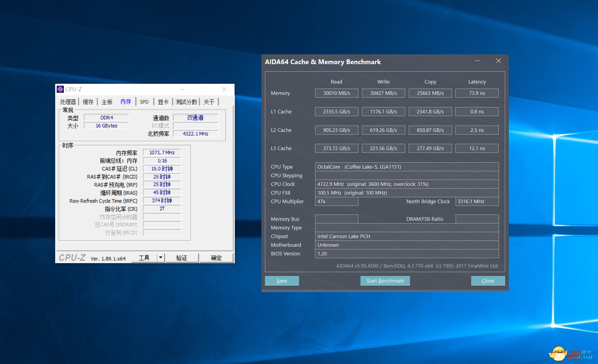The height and width of the screenshot is (364, 598).
Task: Click the L3 Cache Latency value 12.1 ns
Action: pos(477,148)
